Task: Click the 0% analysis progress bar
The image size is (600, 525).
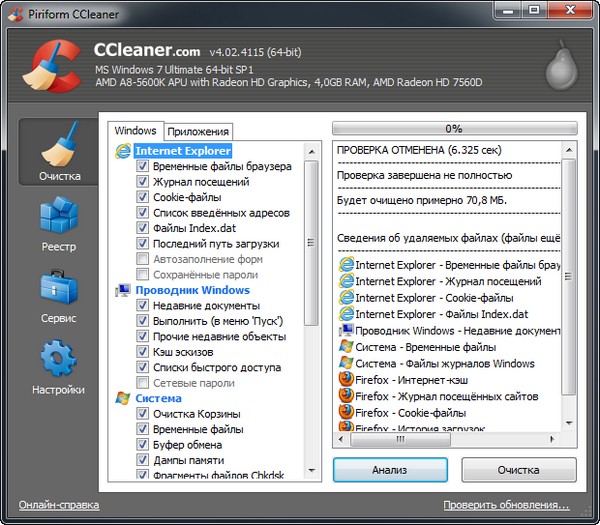Action: 455,128
